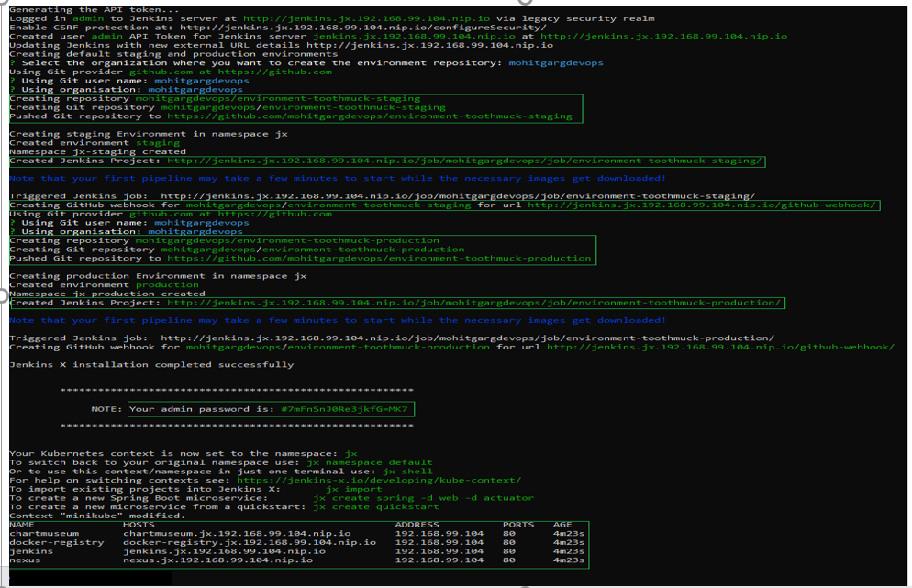The image size is (912, 588).
Task: Click 'Creating GitHub webhook' line for toothmuck-staging
Action: [442, 205]
